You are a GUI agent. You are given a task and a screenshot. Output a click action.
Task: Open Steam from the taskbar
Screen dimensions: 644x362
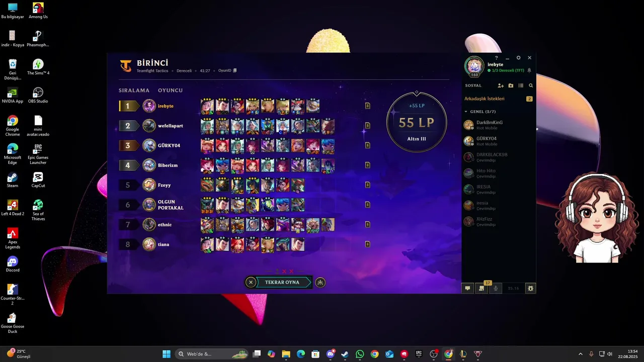pos(345,354)
